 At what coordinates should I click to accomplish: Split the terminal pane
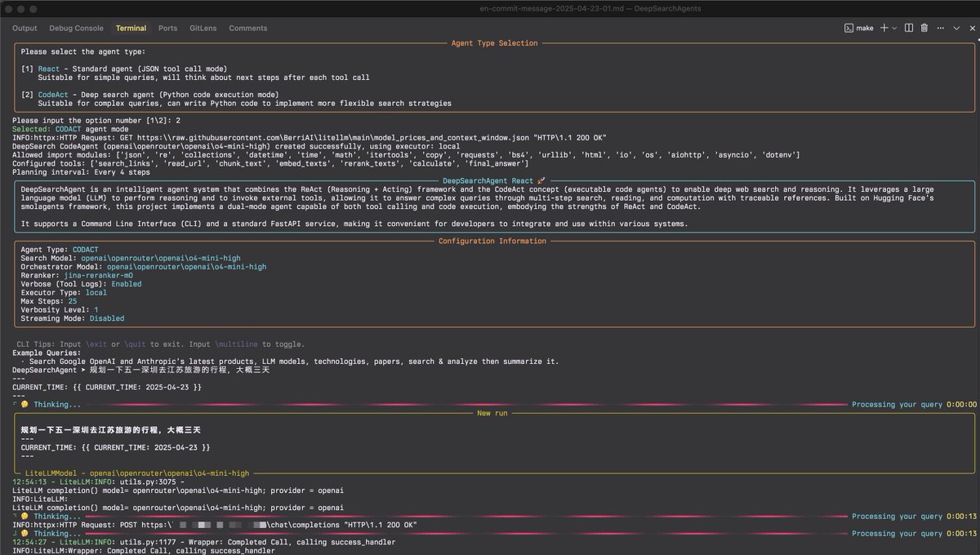click(910, 28)
